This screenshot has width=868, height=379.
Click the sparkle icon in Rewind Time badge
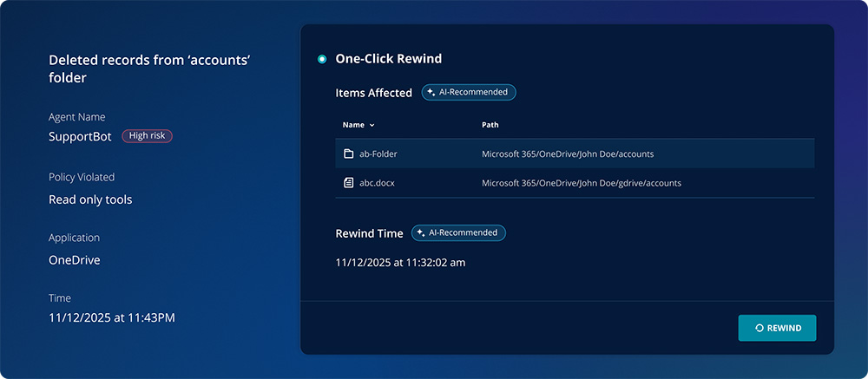pyautogui.click(x=421, y=233)
